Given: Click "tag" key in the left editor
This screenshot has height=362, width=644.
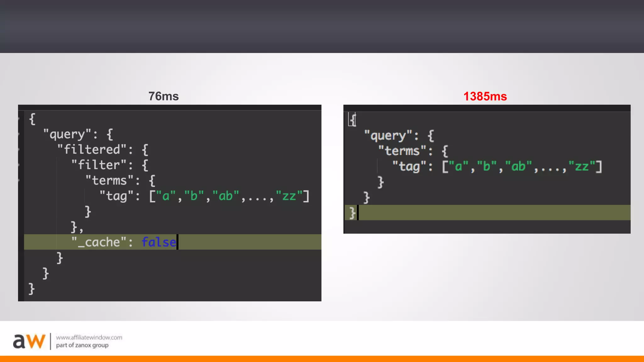Looking at the screenshot, I should 116,196.
